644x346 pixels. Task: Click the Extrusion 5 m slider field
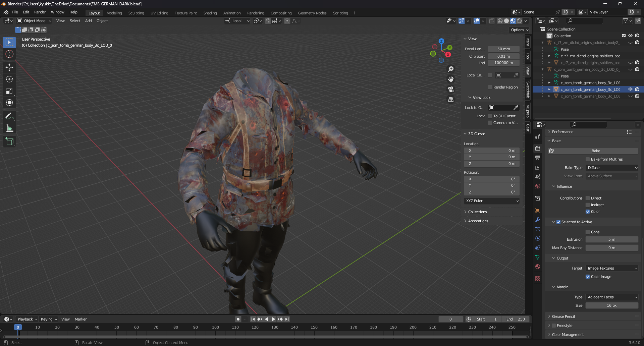[612, 239]
